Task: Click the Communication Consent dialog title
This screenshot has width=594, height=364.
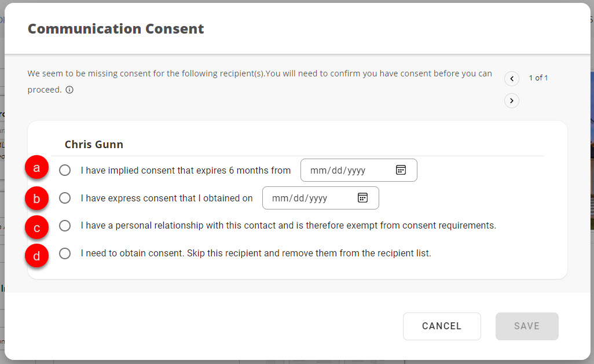Action: tap(116, 28)
